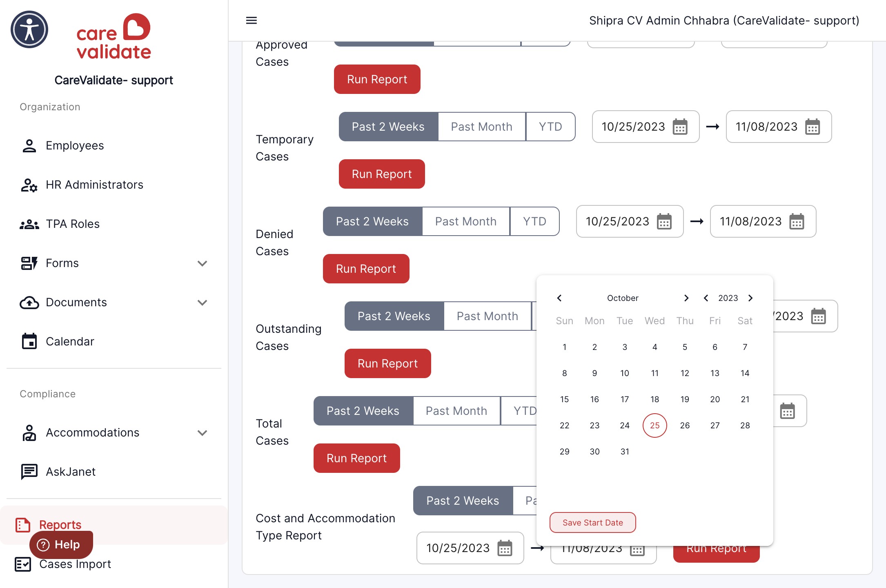Image resolution: width=886 pixels, height=588 pixels.
Task: Select Past 2 Weeks for Total Cases
Action: point(363,411)
